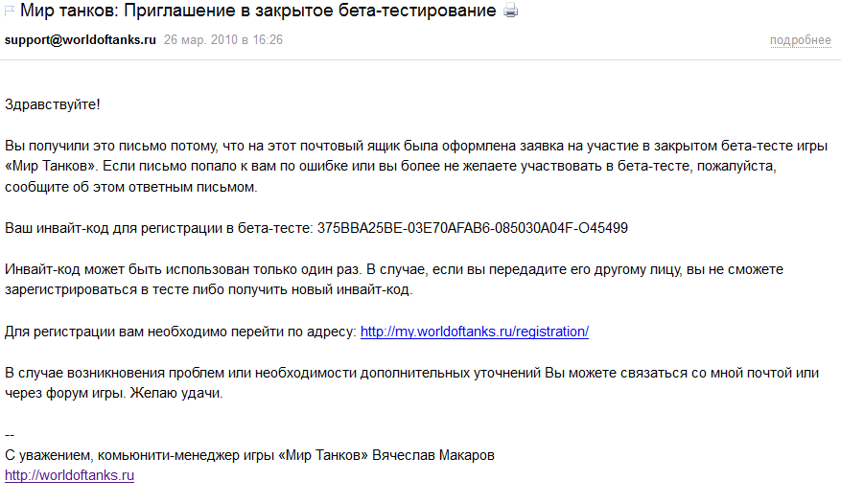Screen dimensions: 841x504
Task: Toggle the flag icon beside the subject
Action: [x=10, y=11]
